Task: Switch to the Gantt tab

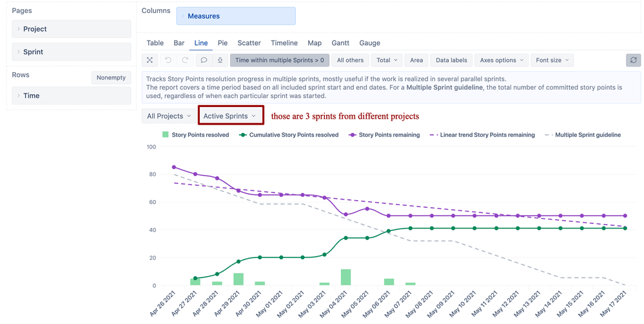Action: point(340,43)
